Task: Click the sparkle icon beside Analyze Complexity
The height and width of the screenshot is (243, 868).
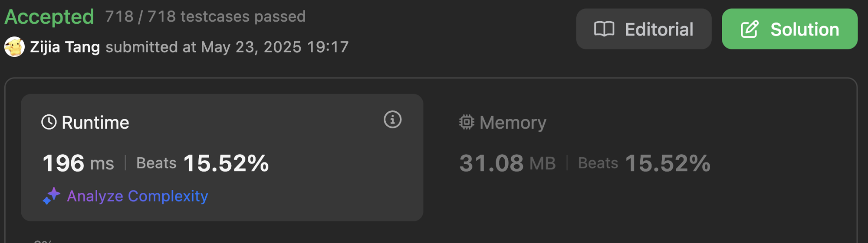Action: [x=52, y=196]
